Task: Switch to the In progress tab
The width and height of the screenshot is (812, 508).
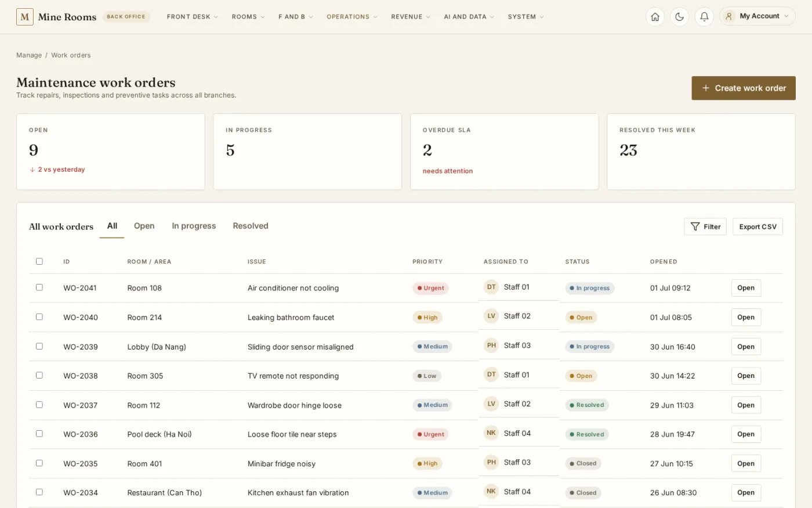Action: 194,226
